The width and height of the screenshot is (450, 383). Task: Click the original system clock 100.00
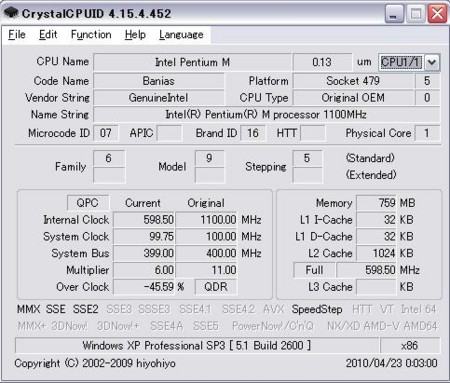pos(206,236)
